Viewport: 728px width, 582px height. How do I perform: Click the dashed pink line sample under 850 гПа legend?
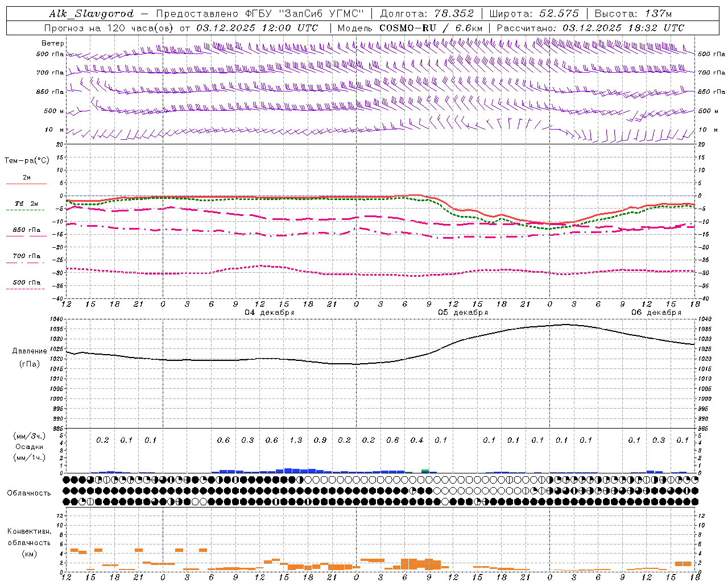click(x=26, y=236)
